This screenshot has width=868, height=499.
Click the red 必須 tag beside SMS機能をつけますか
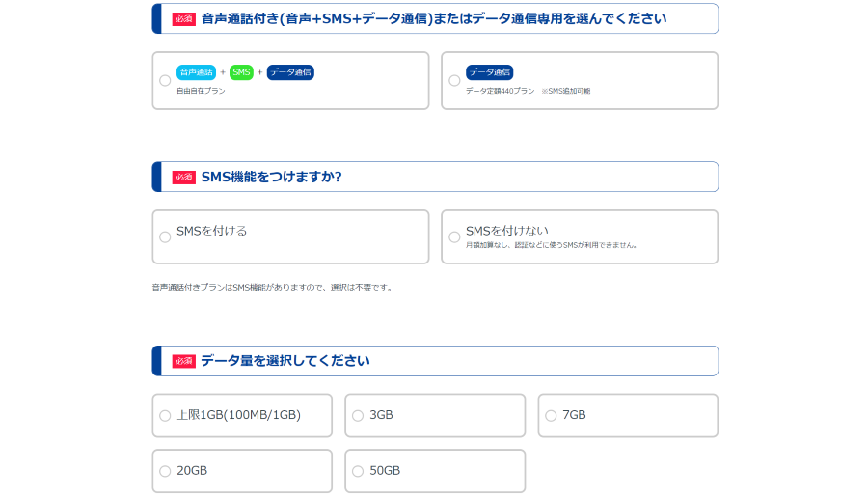(x=183, y=178)
